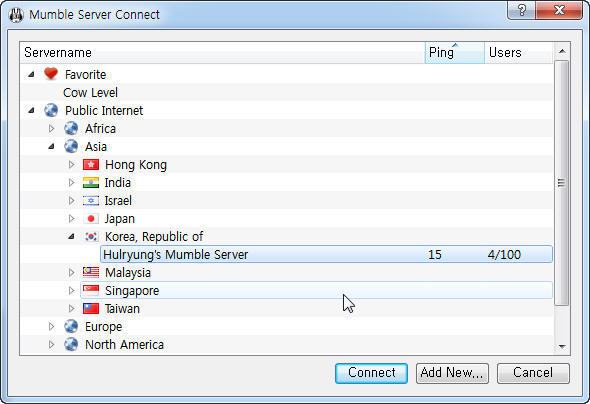The image size is (590, 404).
Task: Expand the Japan server list
Action: pyautogui.click(x=71, y=219)
